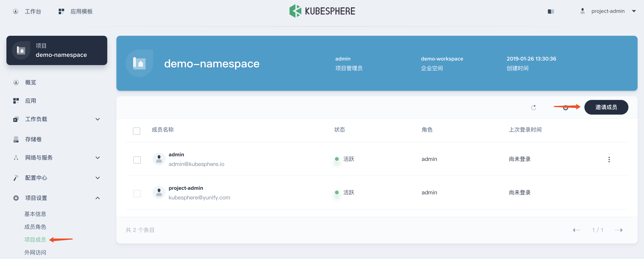Viewport: 644px width, 259px height.
Task: Click the kubesphere@yunify.com email text
Action: pyautogui.click(x=199, y=198)
